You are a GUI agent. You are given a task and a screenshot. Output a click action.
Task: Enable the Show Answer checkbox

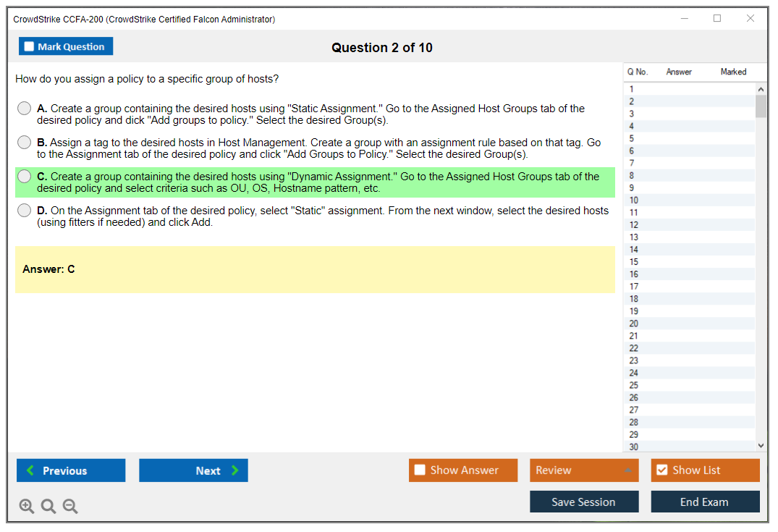[x=420, y=470]
